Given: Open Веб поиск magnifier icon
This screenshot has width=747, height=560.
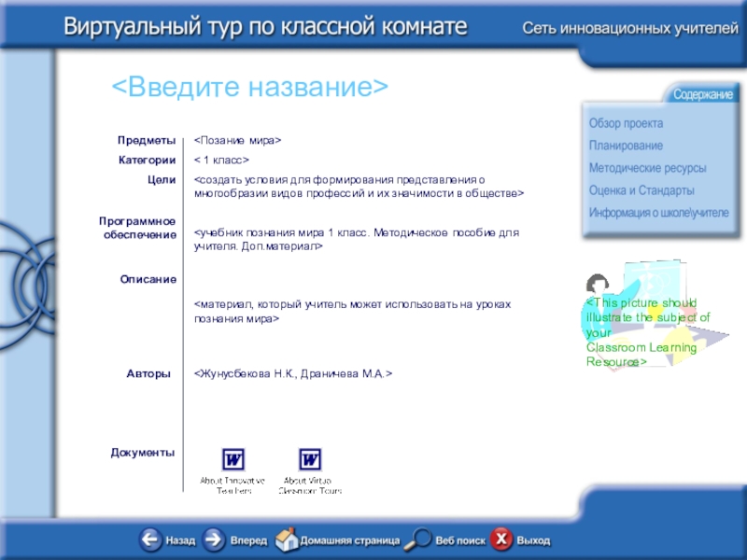Looking at the screenshot, I should 422,539.
